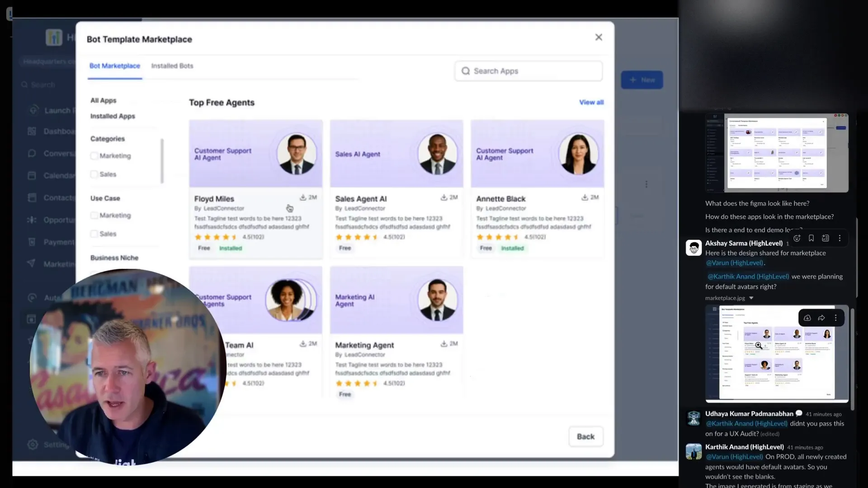Open the Annette Black agent card banner
The height and width of the screenshot is (488, 868).
pos(538,154)
